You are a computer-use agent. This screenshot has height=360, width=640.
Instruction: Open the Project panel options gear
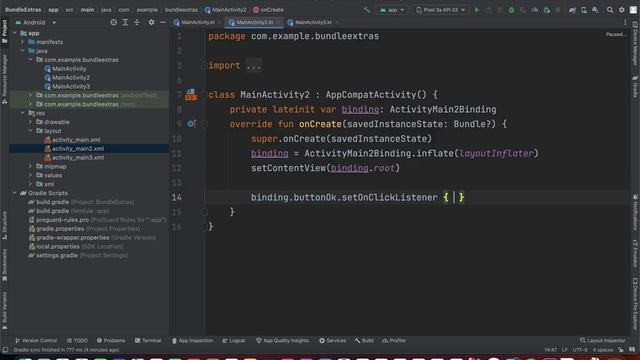pyautogui.click(x=151, y=22)
